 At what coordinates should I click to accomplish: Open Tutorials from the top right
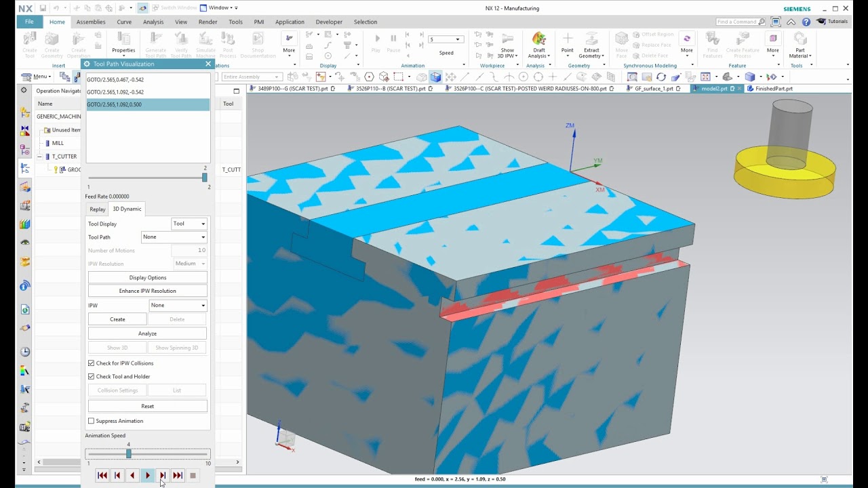click(x=833, y=22)
